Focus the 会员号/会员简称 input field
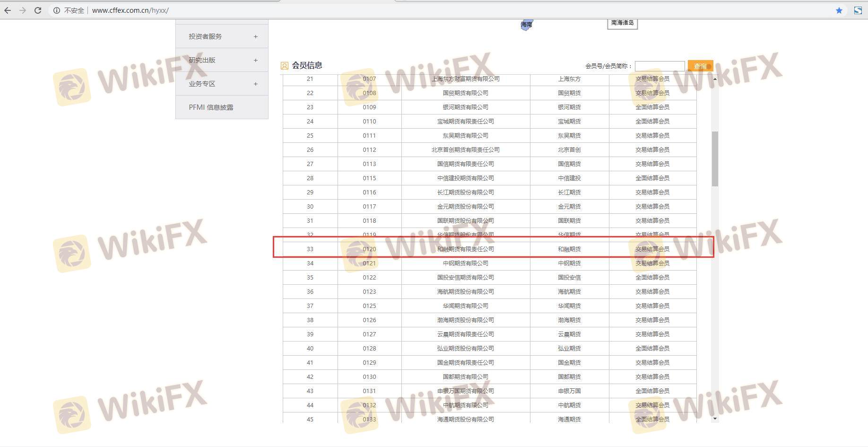This screenshot has width=868, height=447. [x=660, y=66]
